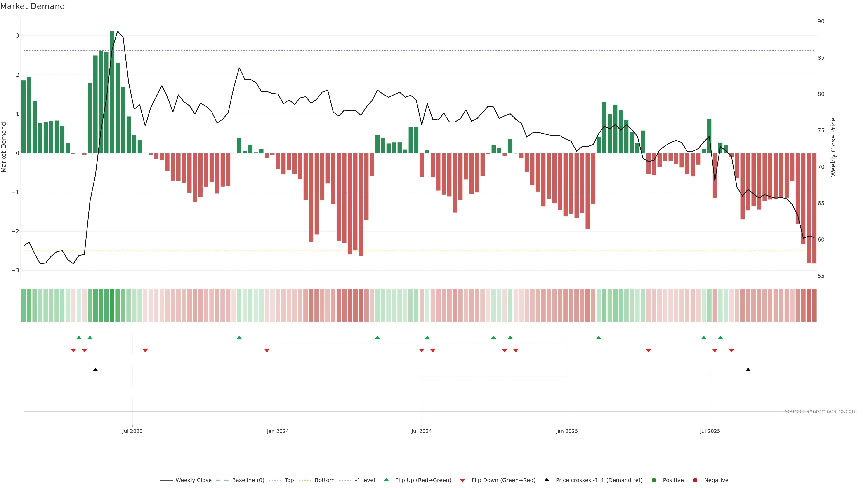Screen dimensions: 868x488
Task: Click the Flip Down red triangle legend icon
Action: (463, 480)
